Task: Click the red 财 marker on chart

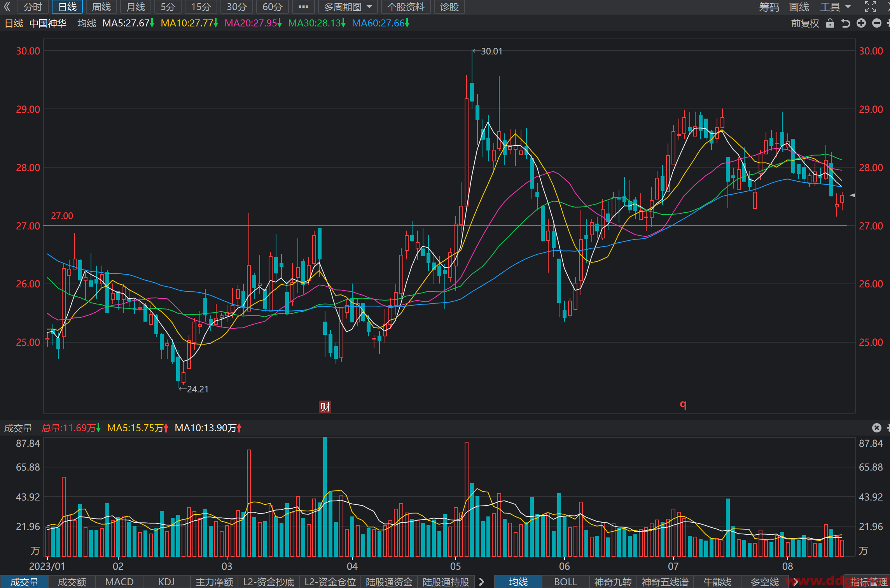Action: (325, 407)
